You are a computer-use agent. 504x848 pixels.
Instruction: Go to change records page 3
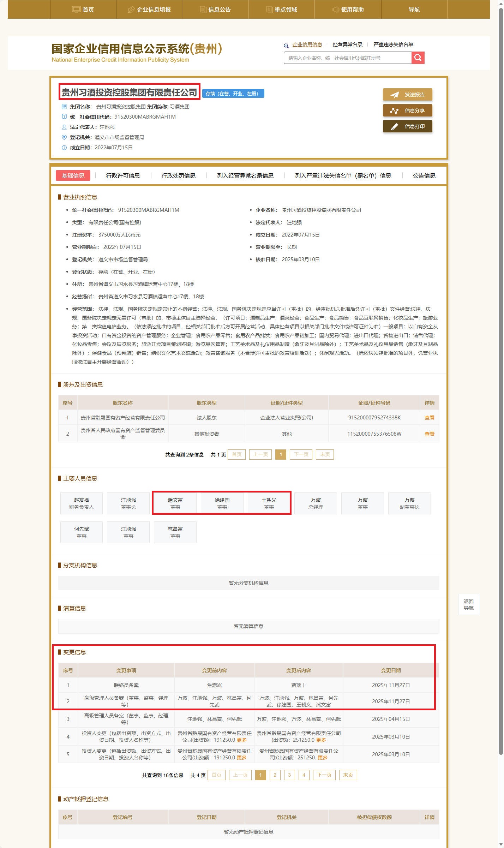pos(289,775)
